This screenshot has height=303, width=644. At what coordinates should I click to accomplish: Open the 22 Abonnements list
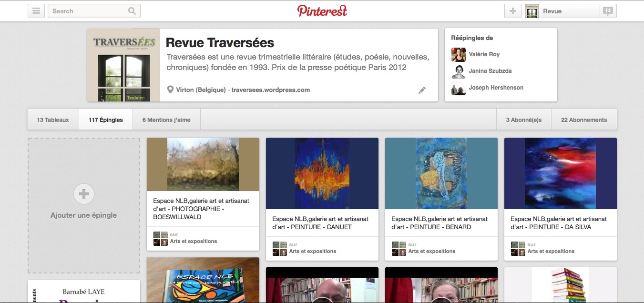tap(584, 120)
